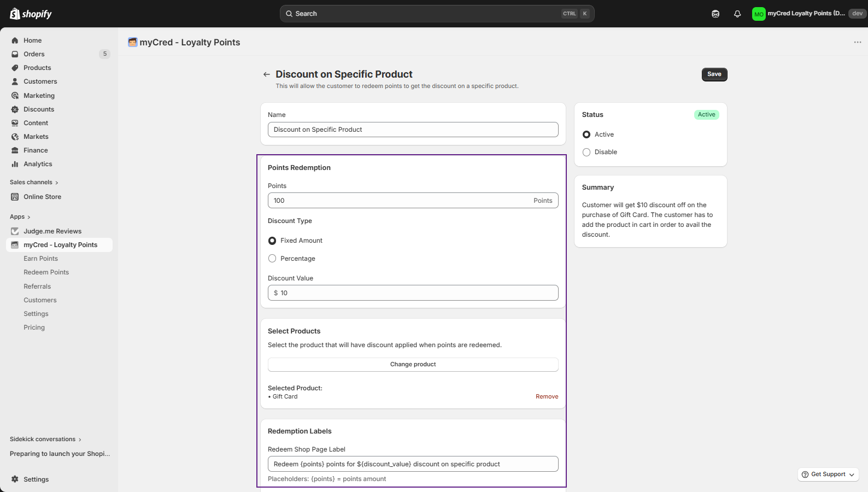The width and height of the screenshot is (868, 492).
Task: Click the Settings gear icon in sidebar
Action: click(x=15, y=479)
